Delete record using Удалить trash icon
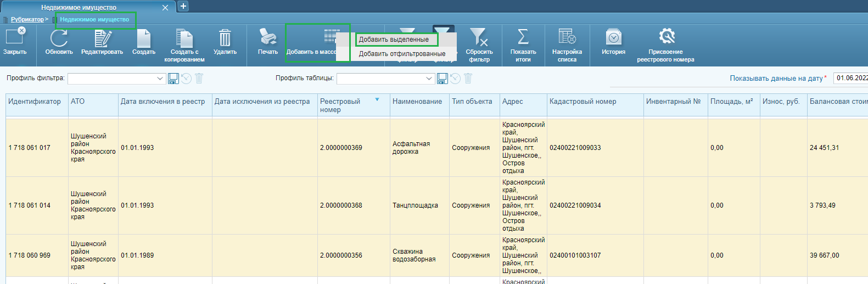This screenshot has width=868, height=284. 225,38
